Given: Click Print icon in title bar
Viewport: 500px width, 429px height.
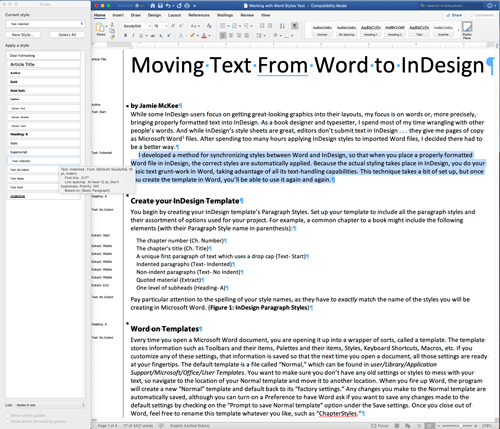Looking at the screenshot, I should 187,6.
